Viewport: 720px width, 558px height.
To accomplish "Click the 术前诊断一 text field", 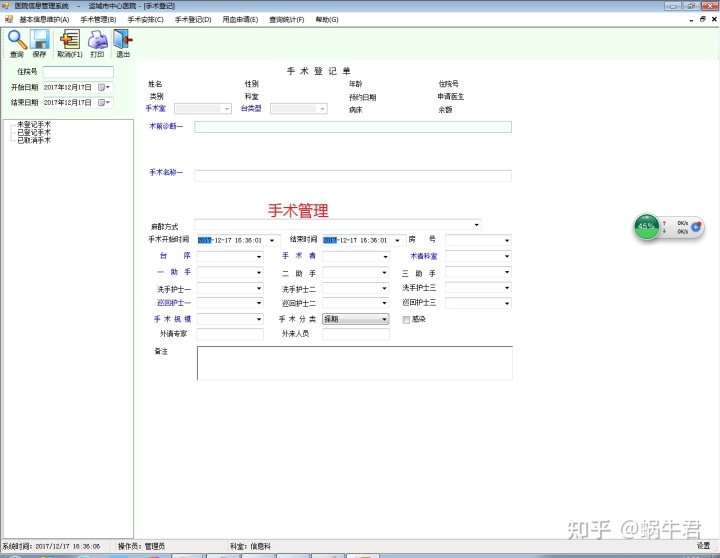I will point(353,127).
